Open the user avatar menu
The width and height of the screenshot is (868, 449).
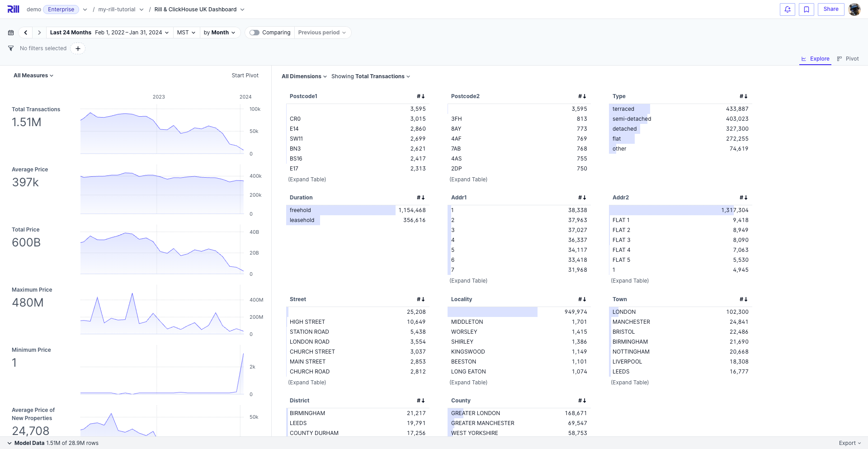point(854,9)
